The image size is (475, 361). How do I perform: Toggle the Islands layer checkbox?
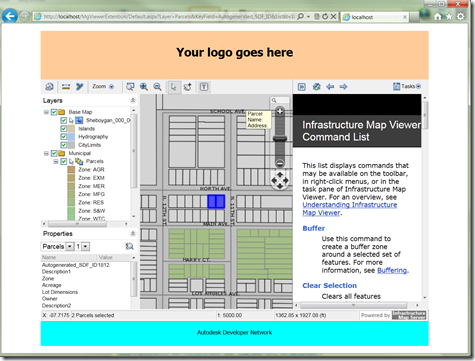(x=63, y=129)
